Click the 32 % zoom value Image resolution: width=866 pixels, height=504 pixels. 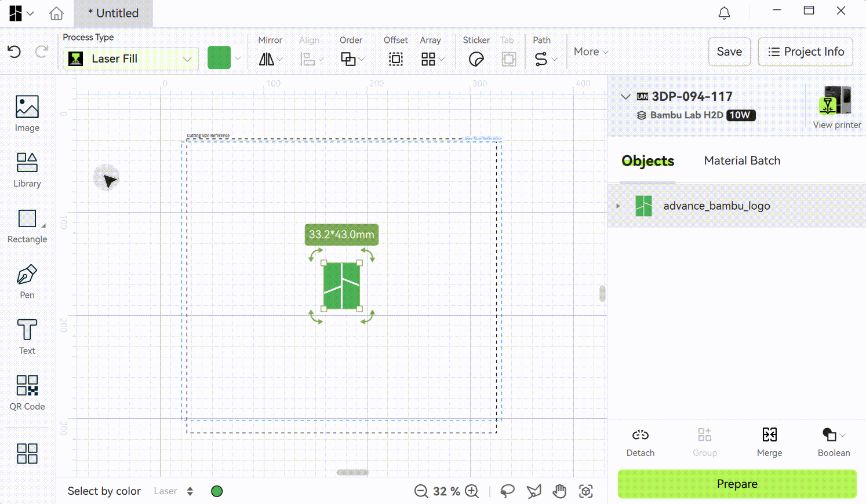[446, 491]
